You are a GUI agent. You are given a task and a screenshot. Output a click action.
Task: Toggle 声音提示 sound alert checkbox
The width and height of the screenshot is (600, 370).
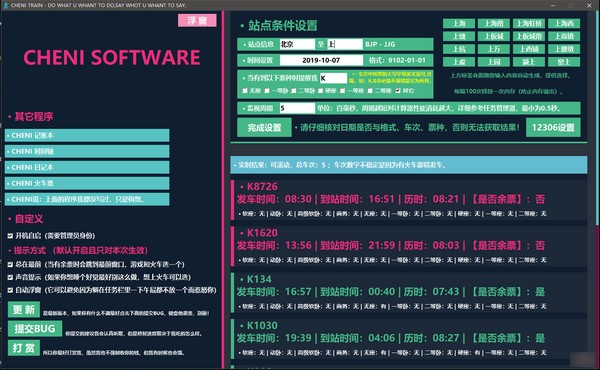pyautogui.click(x=10, y=277)
